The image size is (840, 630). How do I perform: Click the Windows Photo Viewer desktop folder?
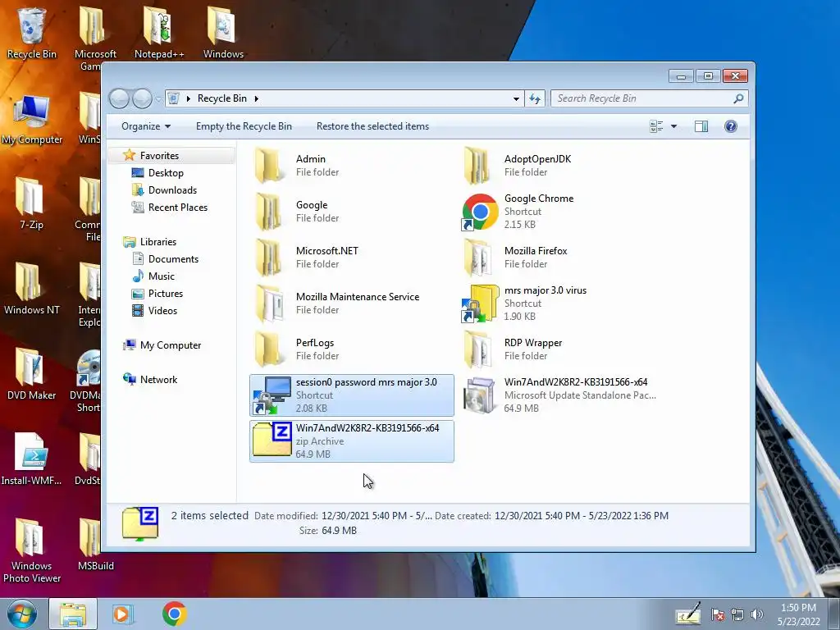click(x=32, y=550)
